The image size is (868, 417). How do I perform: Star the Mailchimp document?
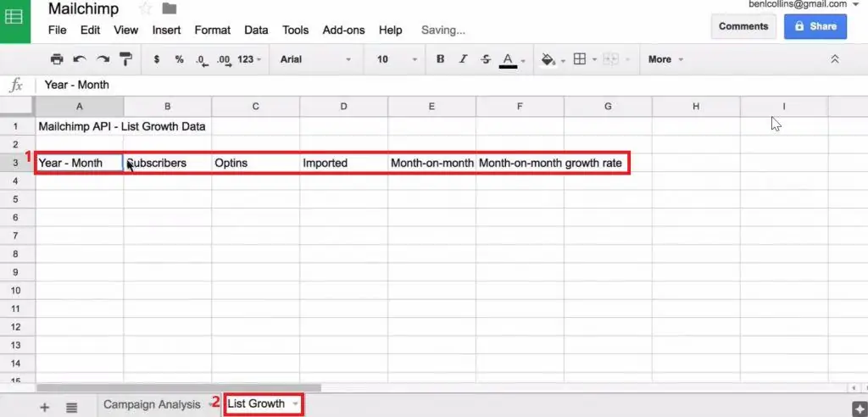[x=146, y=8]
